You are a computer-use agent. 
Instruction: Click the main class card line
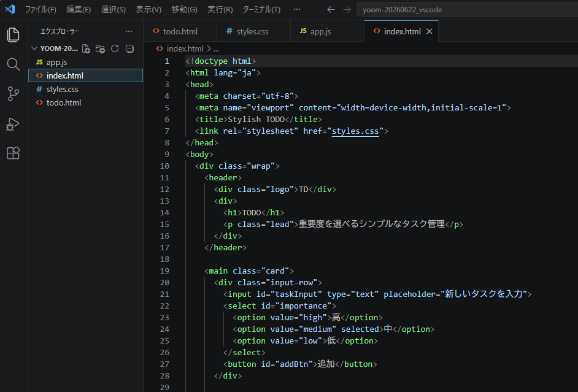click(x=249, y=271)
